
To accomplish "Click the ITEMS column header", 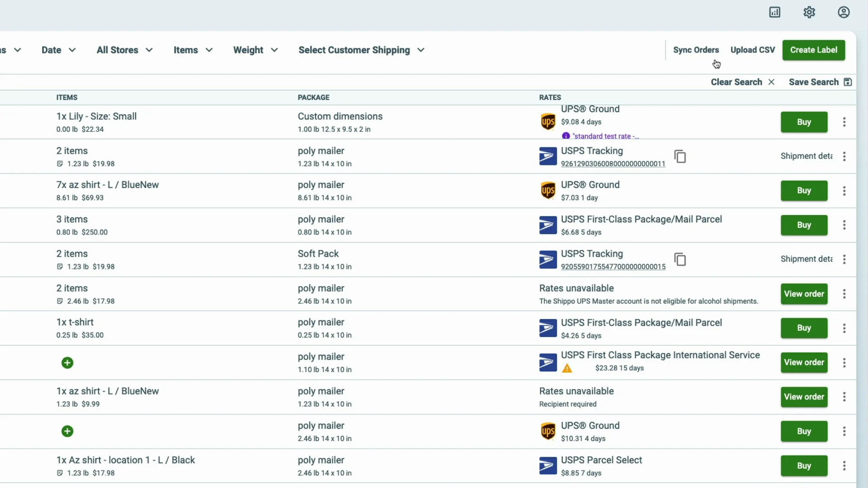I will point(67,98).
